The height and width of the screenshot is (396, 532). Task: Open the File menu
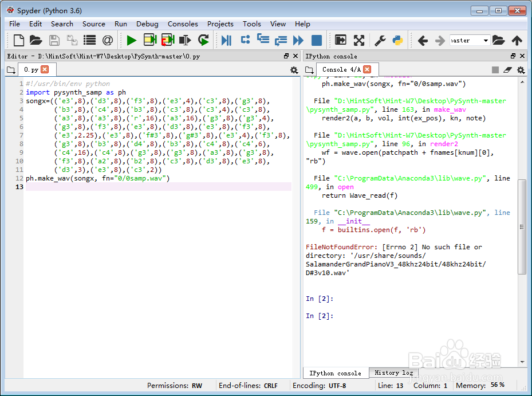[14, 23]
